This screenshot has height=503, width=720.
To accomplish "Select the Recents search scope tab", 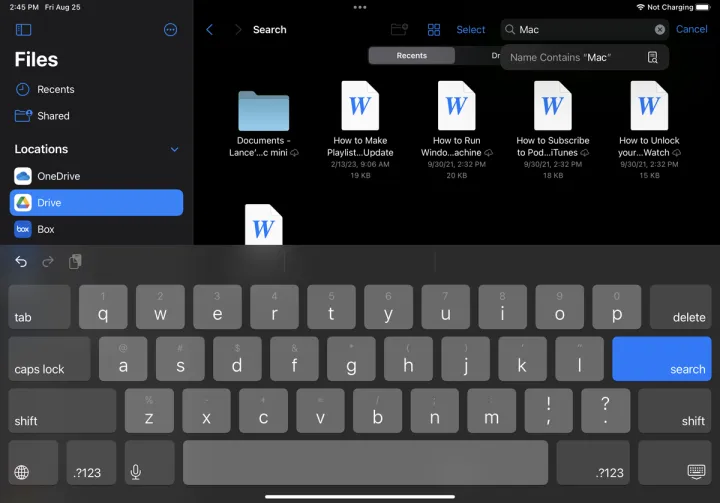I will (x=412, y=56).
